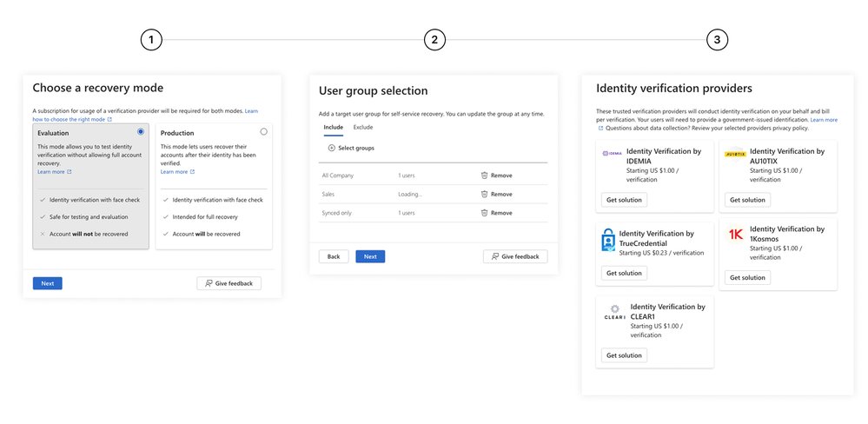This screenshot has width=868, height=424.
Task: Click the TrueCredential padlock logo
Action: pos(608,240)
